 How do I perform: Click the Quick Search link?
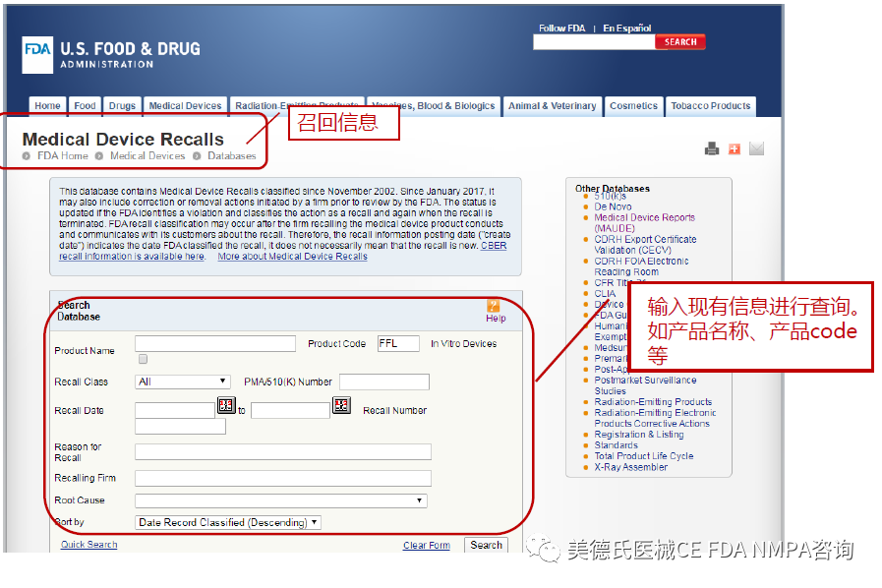click(x=88, y=545)
